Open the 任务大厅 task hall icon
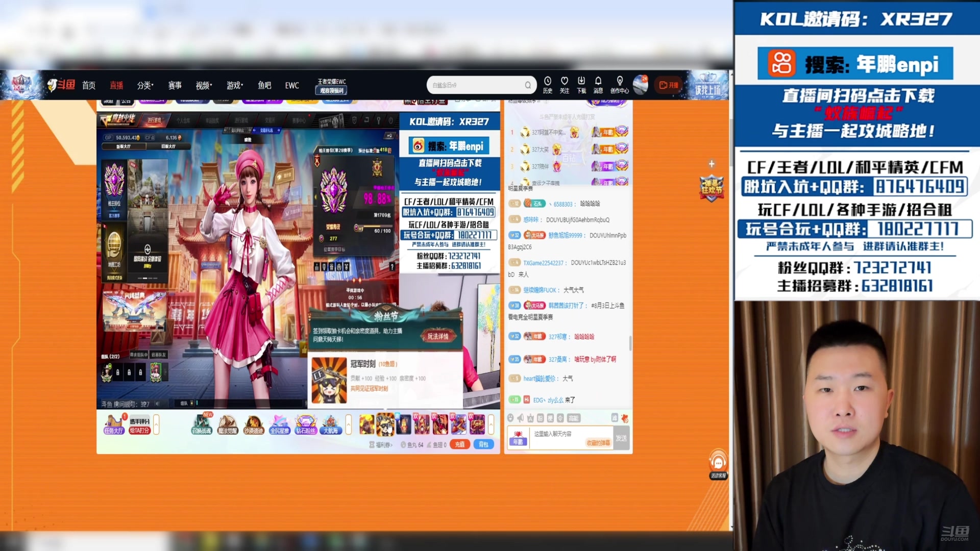 click(x=113, y=424)
